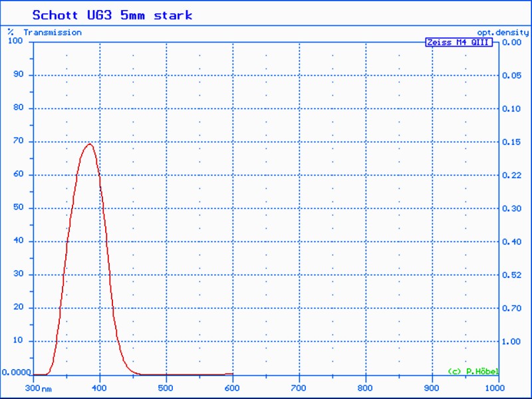Screen dimensions: 532x399
Task: Click the 0.70 optical density label
Action: tap(511, 308)
